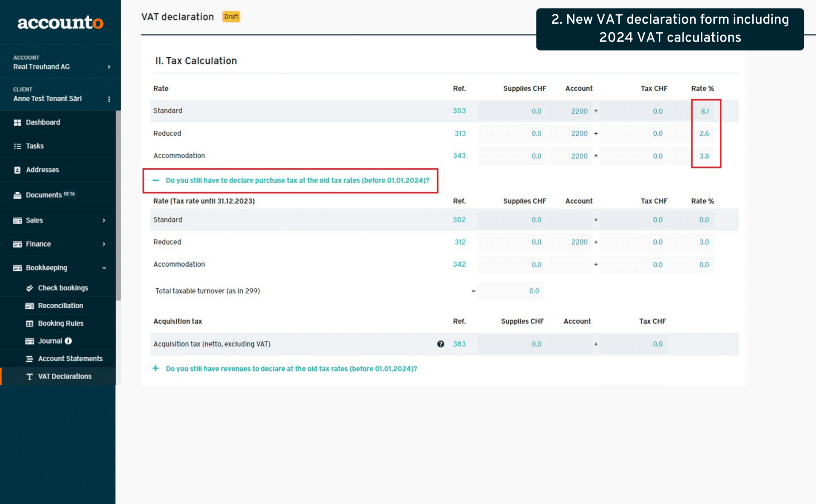Collapse old purchase tax rates section
The height and width of the screenshot is (504, 816).
coord(156,180)
